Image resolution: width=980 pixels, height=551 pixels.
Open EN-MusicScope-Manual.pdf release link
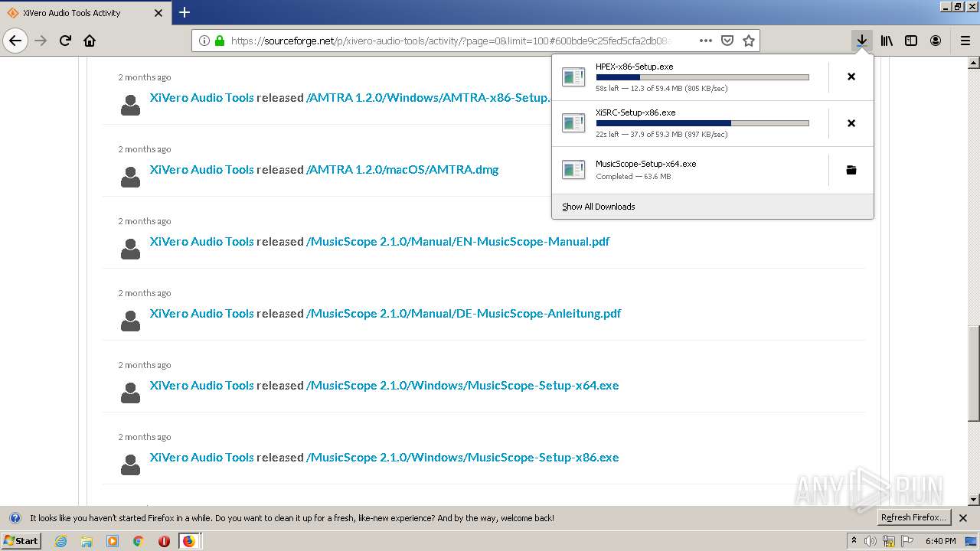458,241
